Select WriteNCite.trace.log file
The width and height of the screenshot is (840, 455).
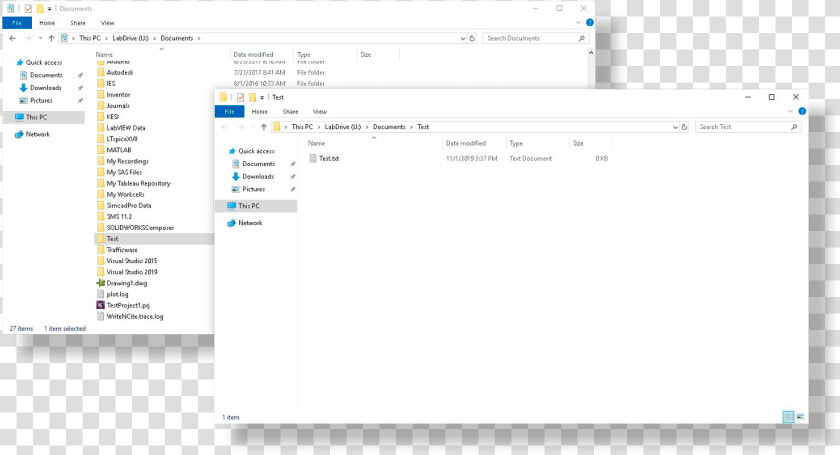pos(134,317)
